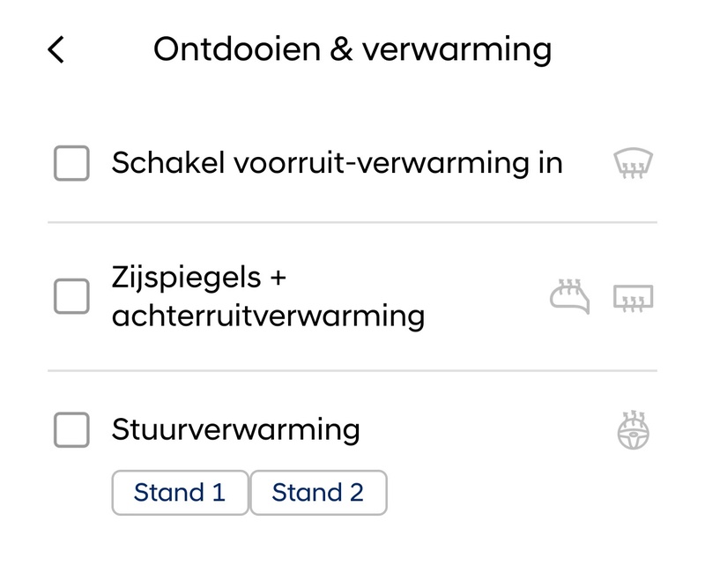Click the word 'verwarming' in the header
This screenshot has width=705, height=588.
coord(456,49)
